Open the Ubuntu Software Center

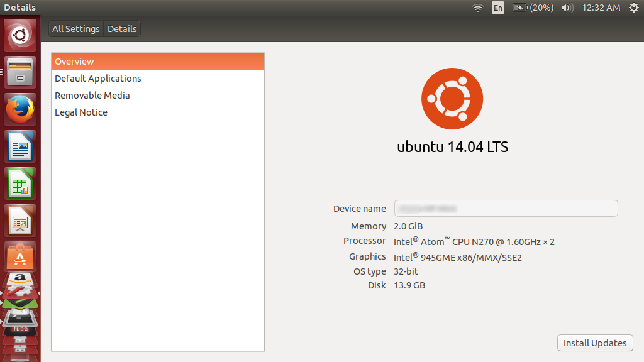[x=19, y=256]
